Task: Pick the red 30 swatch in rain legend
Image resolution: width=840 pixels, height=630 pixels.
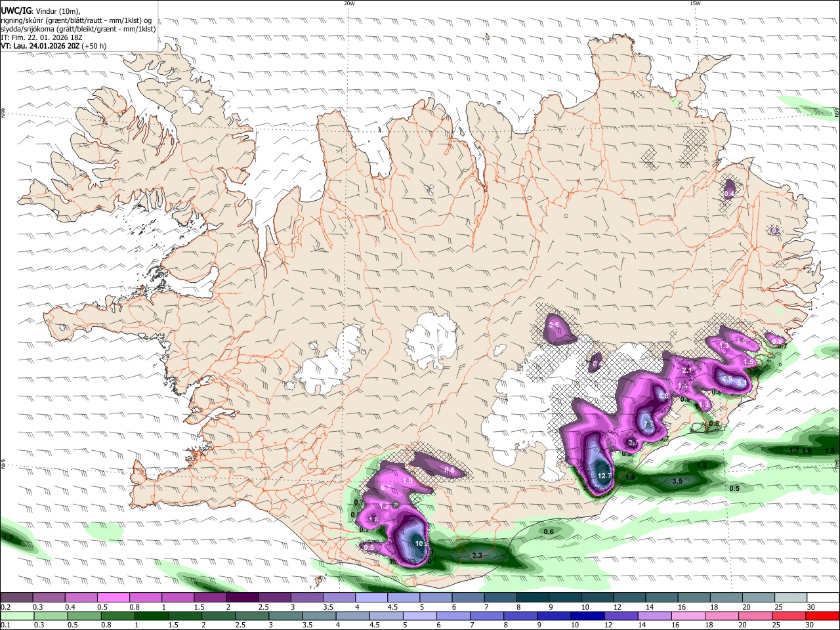Action: point(822,616)
